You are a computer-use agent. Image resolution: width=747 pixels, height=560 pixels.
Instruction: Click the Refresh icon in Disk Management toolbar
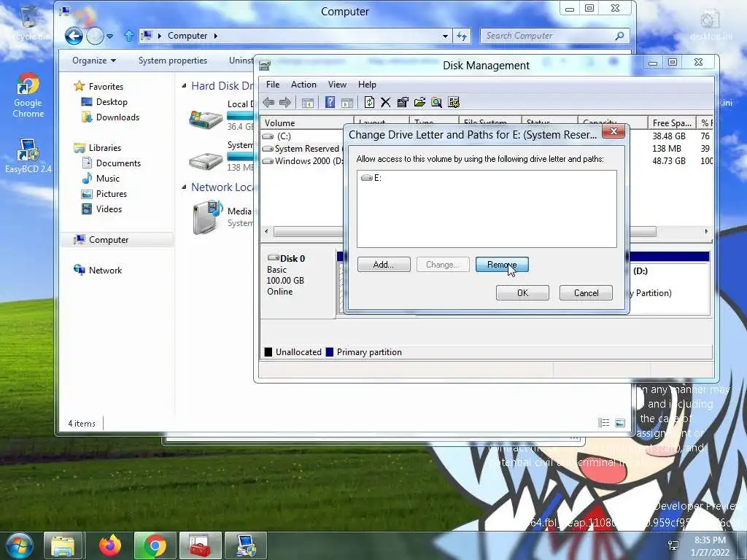(x=369, y=102)
